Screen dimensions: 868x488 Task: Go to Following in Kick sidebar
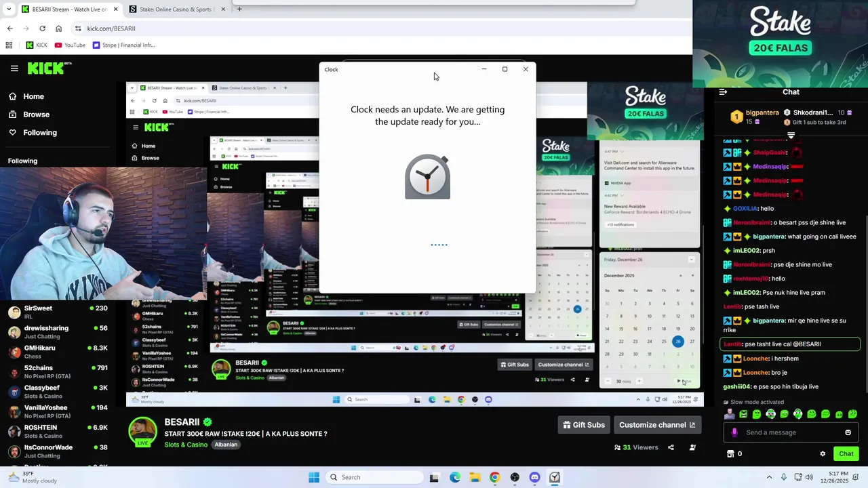pyautogui.click(x=33, y=132)
